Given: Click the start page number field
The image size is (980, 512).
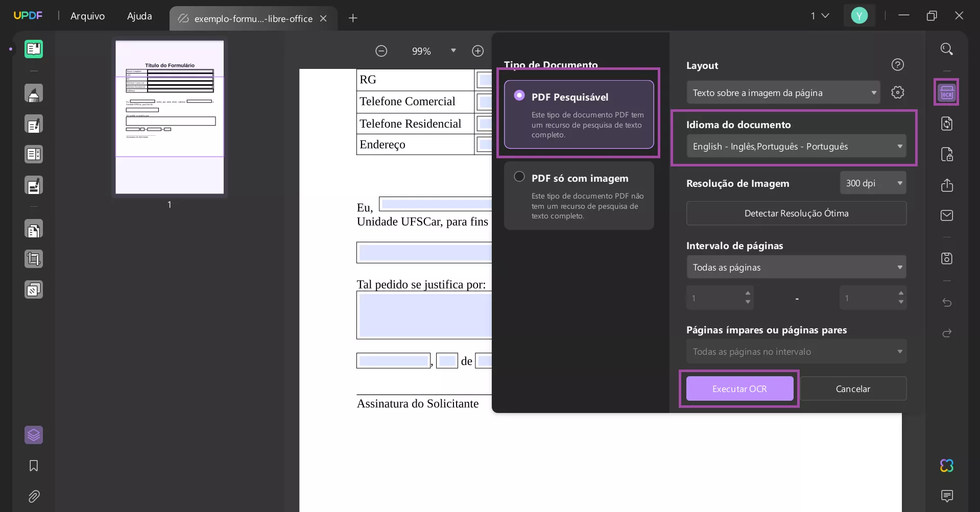Looking at the screenshot, I should (715, 298).
